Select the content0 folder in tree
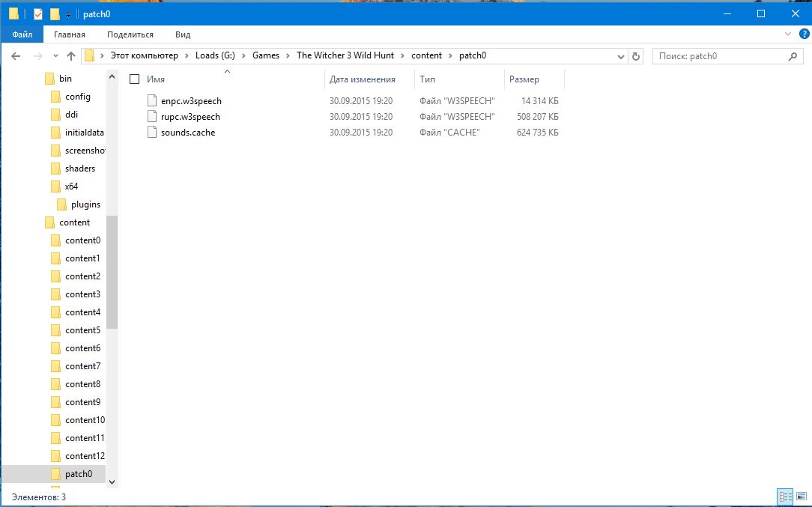Viewport: 812px width, 507px height. [83, 240]
